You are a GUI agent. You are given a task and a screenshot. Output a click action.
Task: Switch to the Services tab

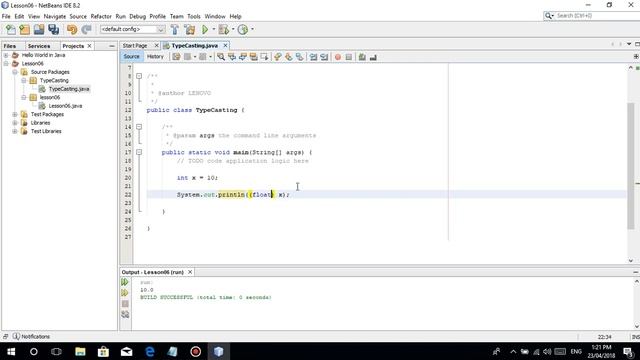click(39, 46)
